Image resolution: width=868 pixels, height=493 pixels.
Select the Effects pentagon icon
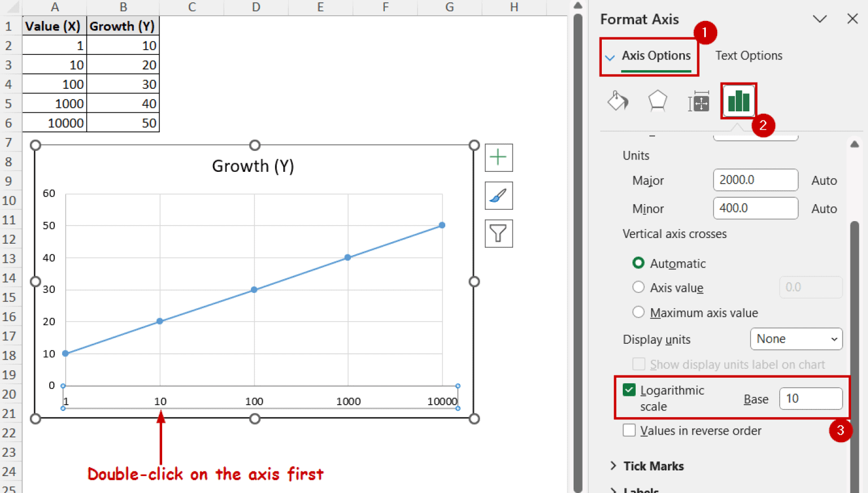pyautogui.click(x=657, y=101)
